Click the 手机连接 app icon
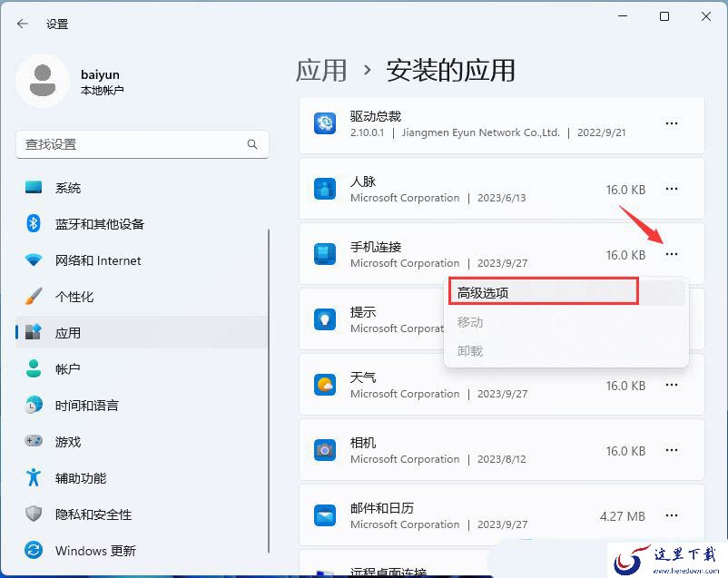The height and width of the screenshot is (578, 728). point(325,254)
